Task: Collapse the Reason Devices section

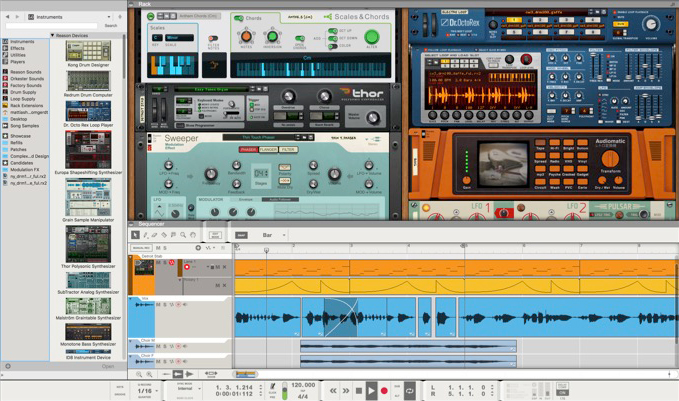Action: tap(52, 36)
